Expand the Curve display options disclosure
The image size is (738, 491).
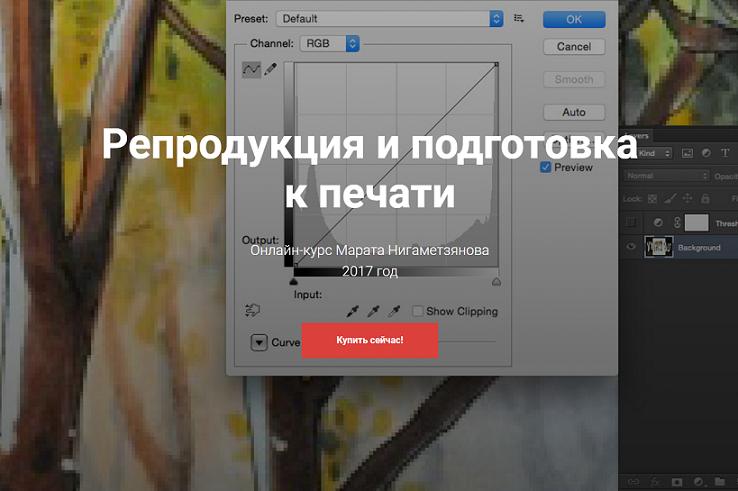pyautogui.click(x=259, y=342)
